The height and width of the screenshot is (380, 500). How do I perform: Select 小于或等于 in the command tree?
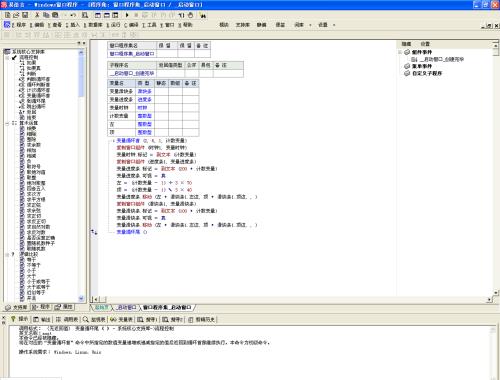coord(38,282)
